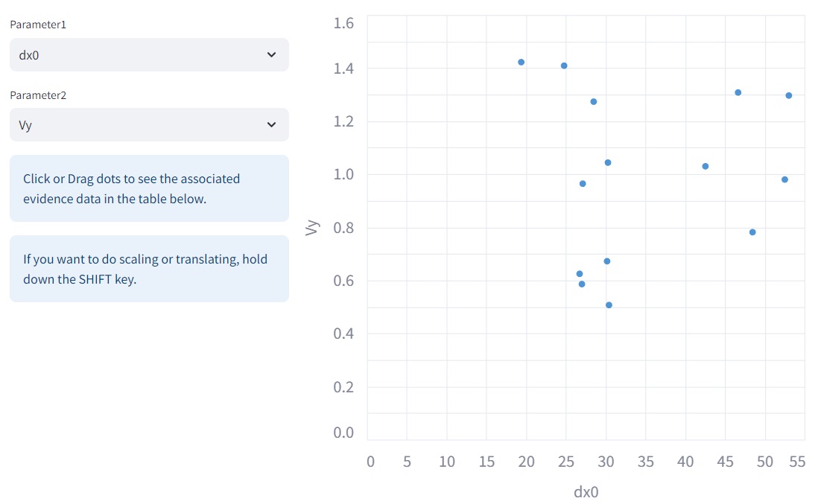Viewport: 818px width, 504px height.
Task: Select the dot at dx0 25, Vy 1.41
Action: (564, 66)
